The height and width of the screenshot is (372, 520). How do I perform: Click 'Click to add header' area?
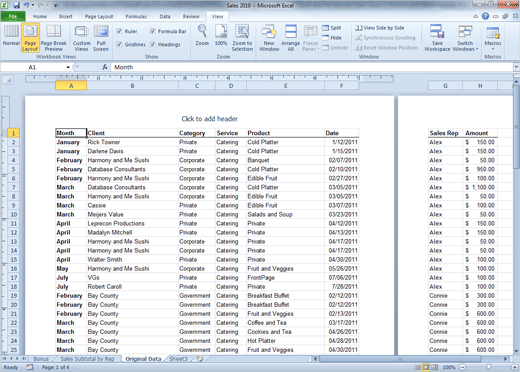(x=209, y=119)
